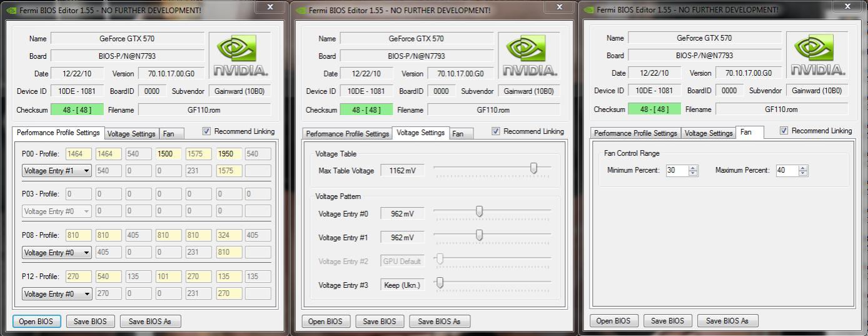Open the P00 profile Voltage Entry #1 dropdown
This screenshot has height=336, width=868.
(x=57, y=171)
